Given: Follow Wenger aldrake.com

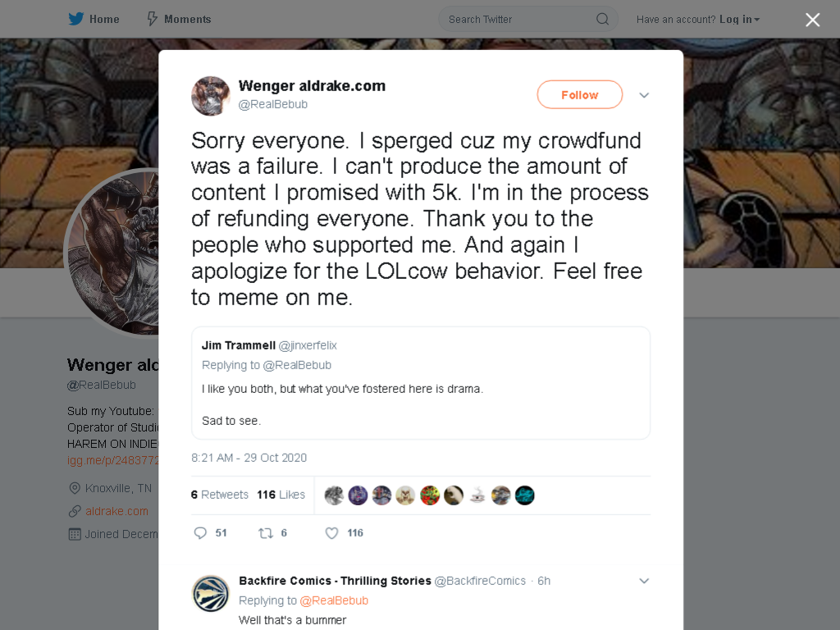Looking at the screenshot, I should pyautogui.click(x=580, y=95).
